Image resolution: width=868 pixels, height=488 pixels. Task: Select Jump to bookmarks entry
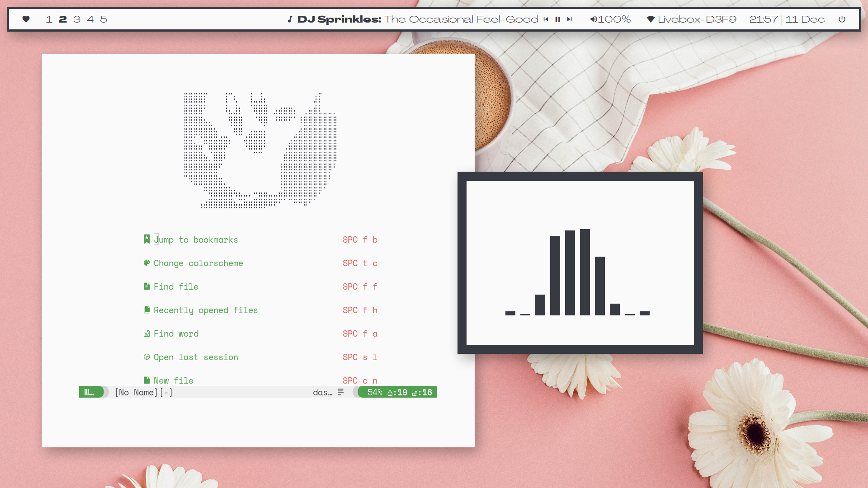(195, 239)
